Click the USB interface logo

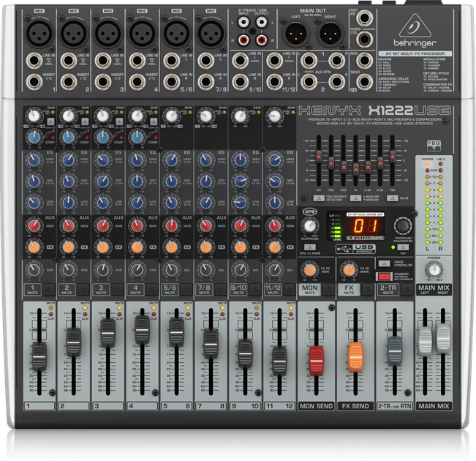pos(355,249)
